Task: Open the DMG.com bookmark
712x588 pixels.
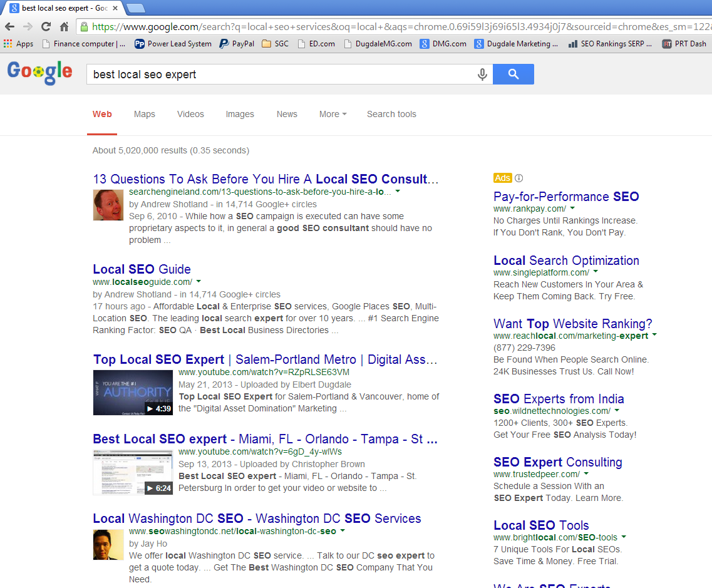Action: click(443, 44)
